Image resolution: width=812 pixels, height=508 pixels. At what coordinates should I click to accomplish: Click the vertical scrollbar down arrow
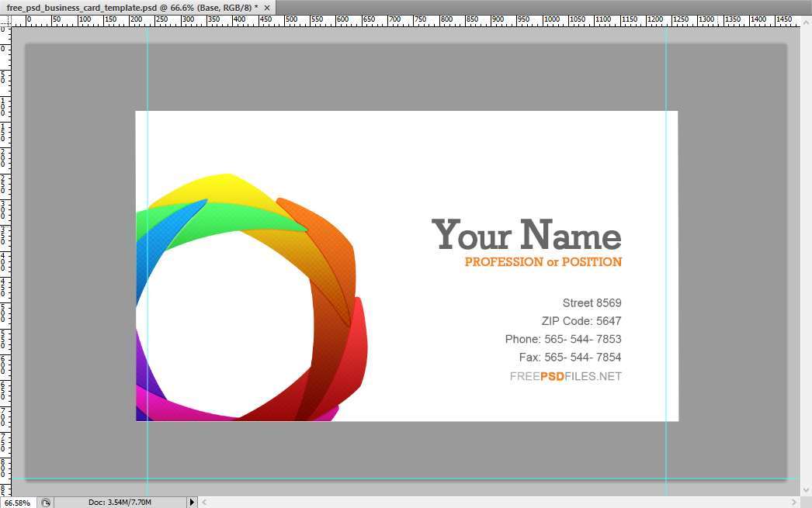coord(807,489)
